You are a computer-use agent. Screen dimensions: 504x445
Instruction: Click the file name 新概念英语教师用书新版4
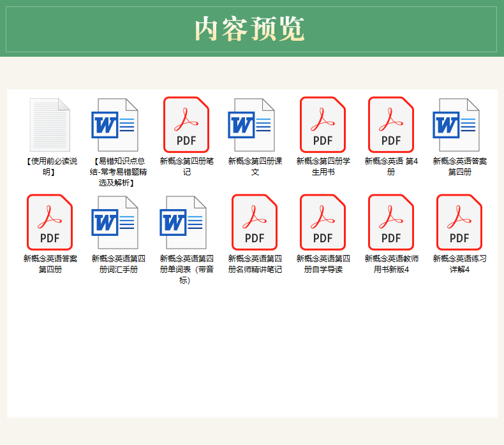point(392,264)
